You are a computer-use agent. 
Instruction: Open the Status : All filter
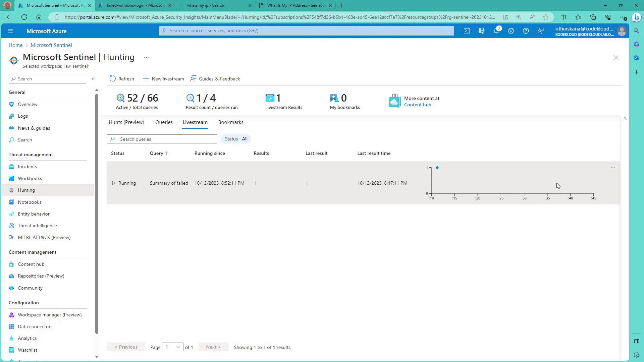click(x=236, y=139)
